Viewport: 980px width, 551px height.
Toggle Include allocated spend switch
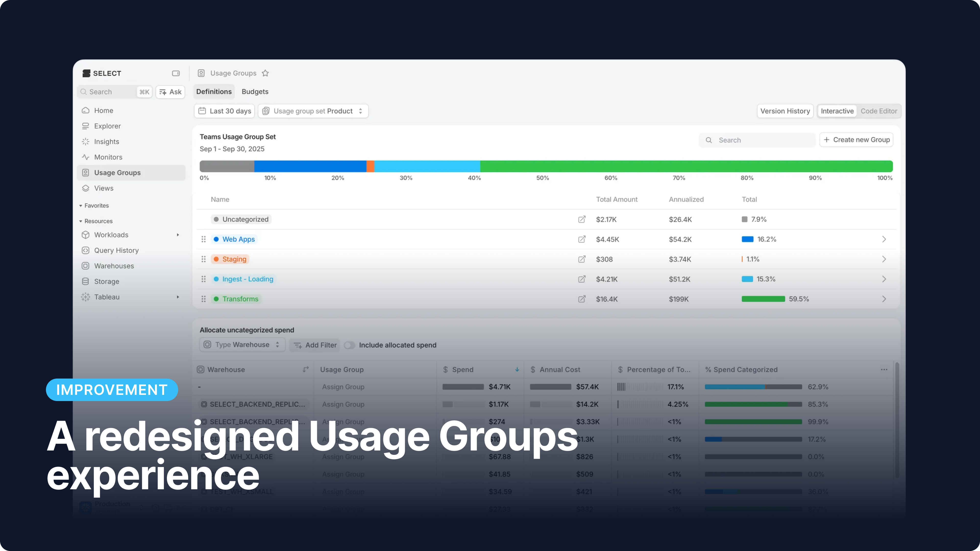click(x=349, y=345)
